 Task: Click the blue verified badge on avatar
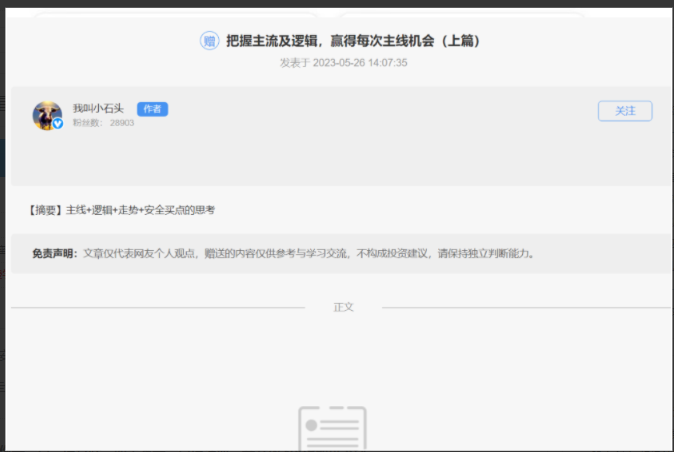click(x=58, y=124)
